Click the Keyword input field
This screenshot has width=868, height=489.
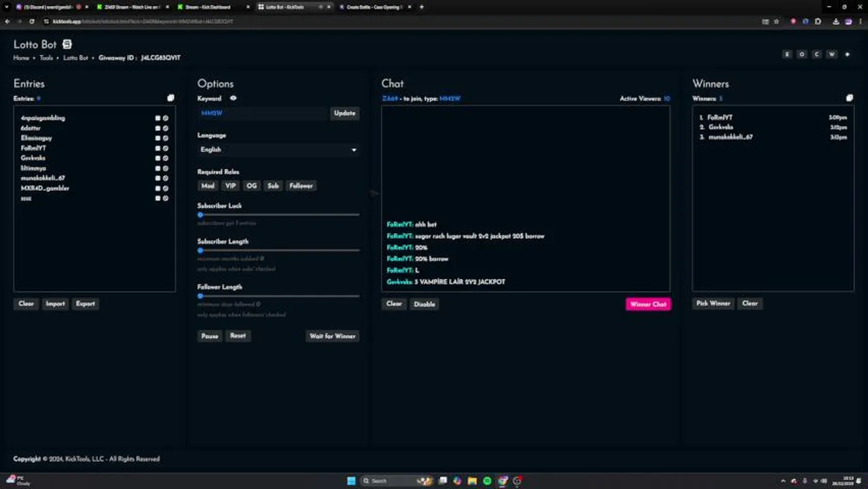263,113
